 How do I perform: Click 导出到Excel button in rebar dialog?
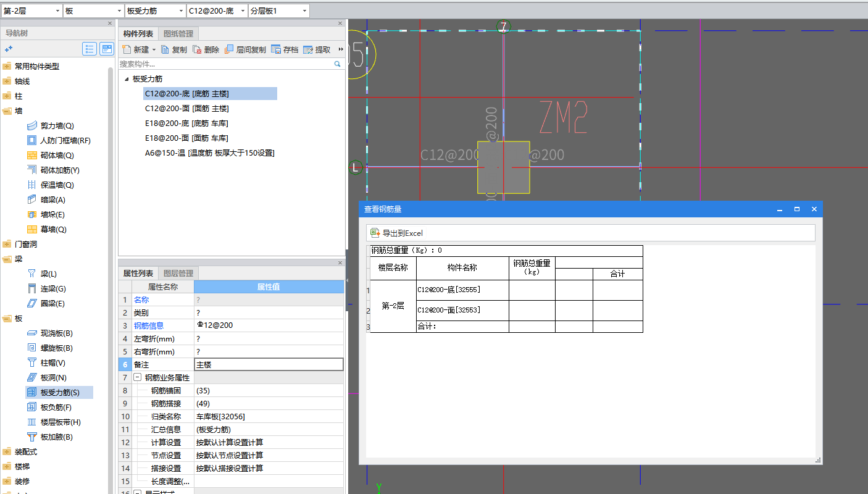(396, 233)
